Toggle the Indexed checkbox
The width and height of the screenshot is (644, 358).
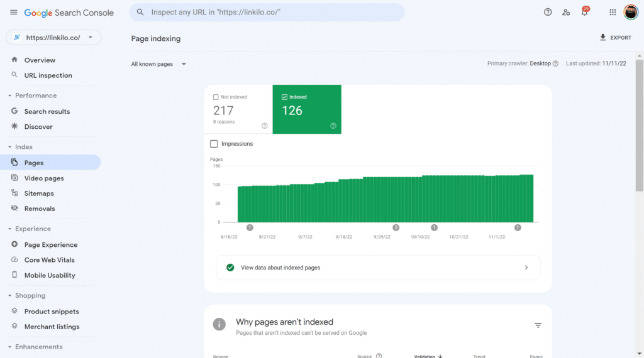284,97
